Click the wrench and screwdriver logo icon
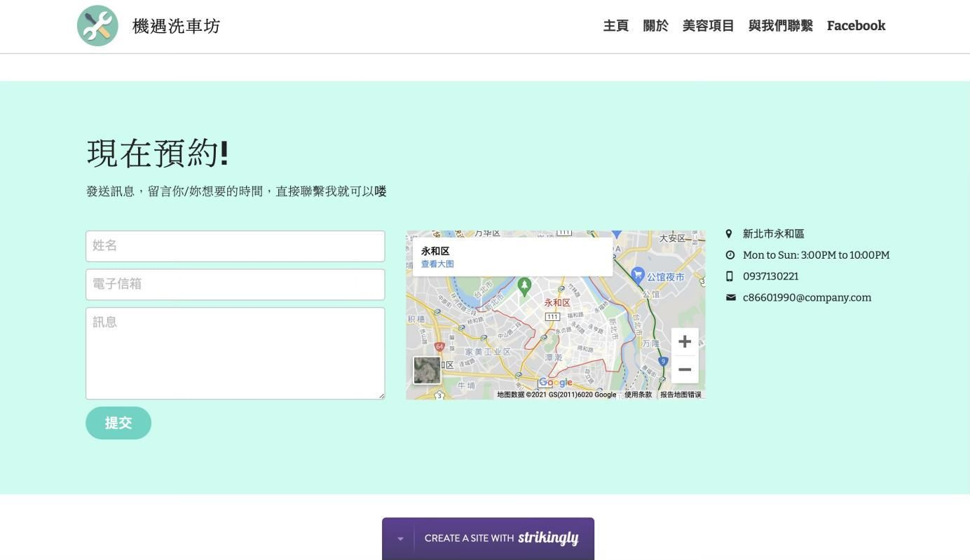The image size is (970, 560). click(x=97, y=25)
